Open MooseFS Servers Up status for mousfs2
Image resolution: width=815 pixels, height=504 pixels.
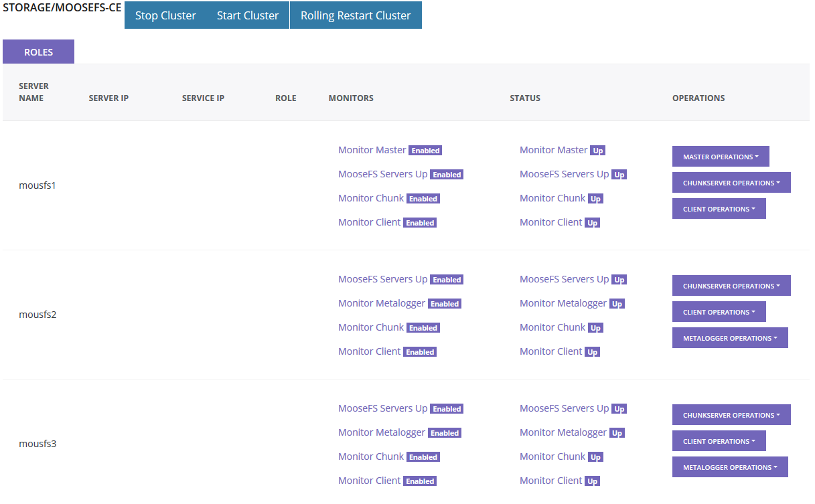(565, 279)
